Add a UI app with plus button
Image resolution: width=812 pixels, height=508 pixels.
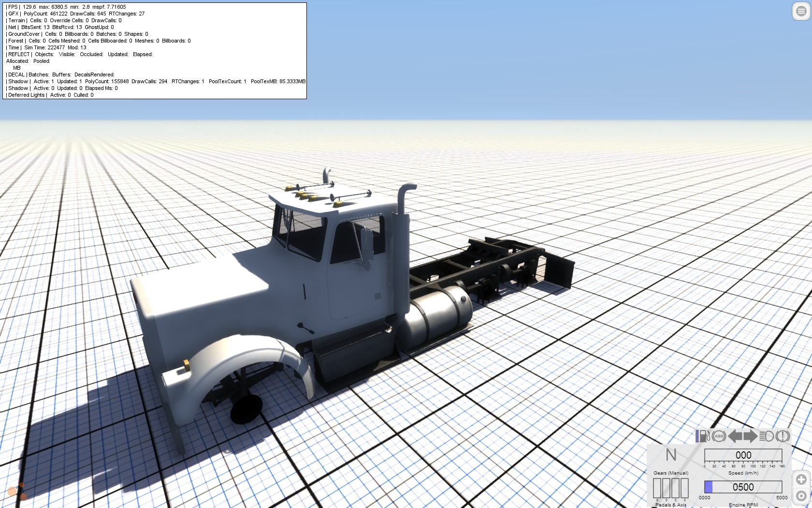(x=801, y=479)
